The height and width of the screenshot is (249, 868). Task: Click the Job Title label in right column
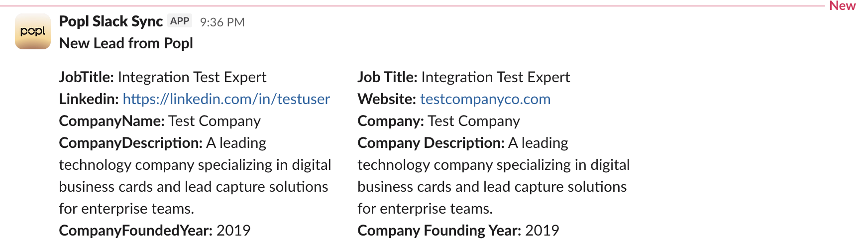point(387,77)
